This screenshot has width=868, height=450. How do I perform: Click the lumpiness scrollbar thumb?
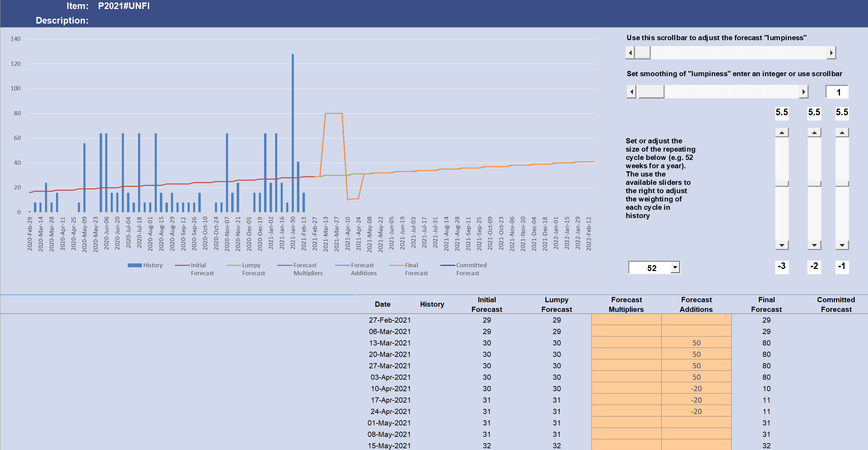(x=643, y=53)
